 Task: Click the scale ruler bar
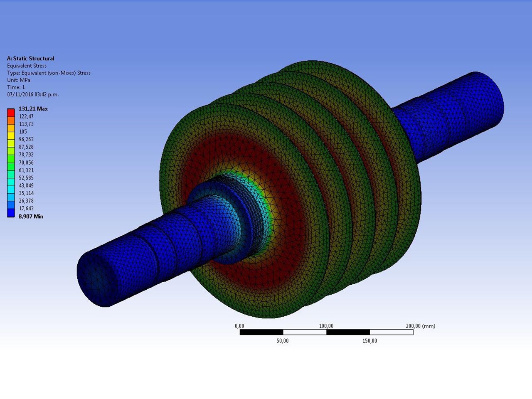click(x=326, y=332)
